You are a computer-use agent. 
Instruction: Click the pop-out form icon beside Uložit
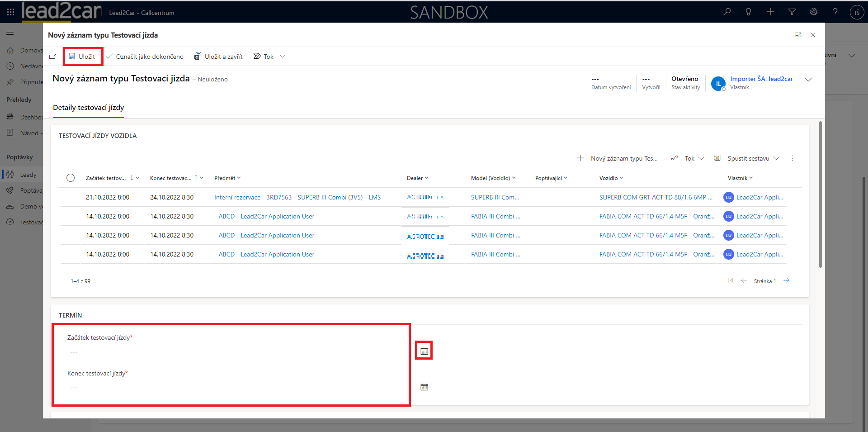[53, 57]
